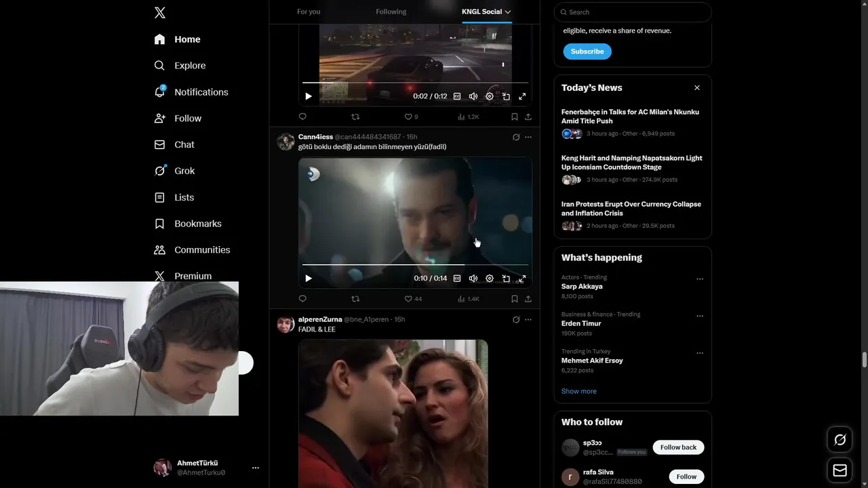
Task: Open more menu on Cann4iess post
Action: pyautogui.click(x=528, y=137)
